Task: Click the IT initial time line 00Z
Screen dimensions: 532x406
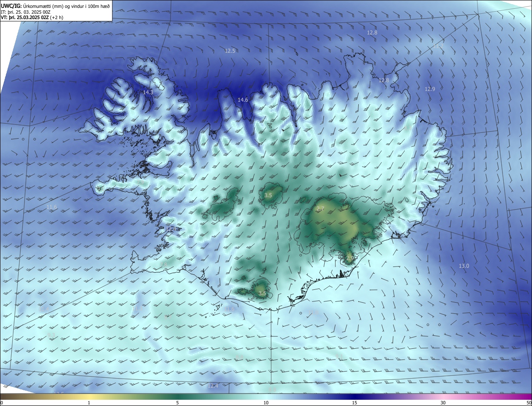Action: click(x=25, y=12)
